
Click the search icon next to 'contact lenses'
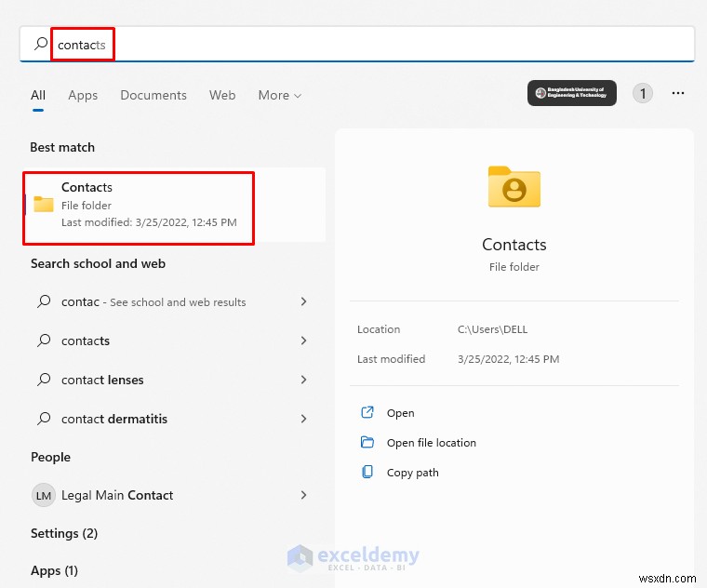click(44, 380)
